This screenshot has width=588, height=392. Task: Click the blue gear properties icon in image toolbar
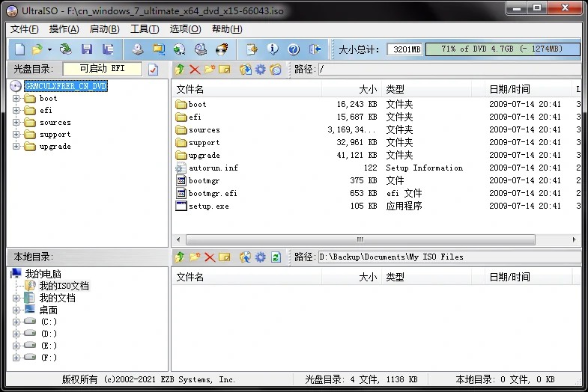point(261,70)
